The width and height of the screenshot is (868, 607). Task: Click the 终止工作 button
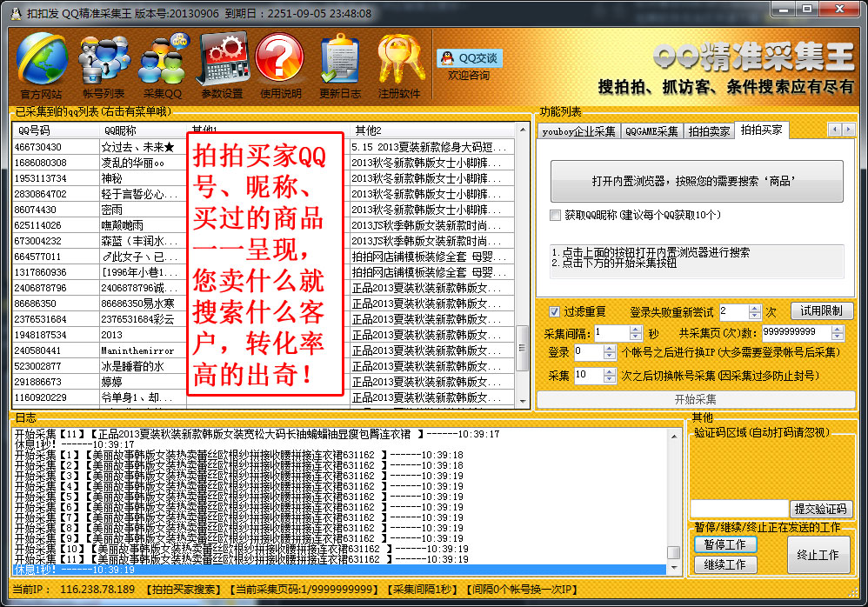(818, 555)
